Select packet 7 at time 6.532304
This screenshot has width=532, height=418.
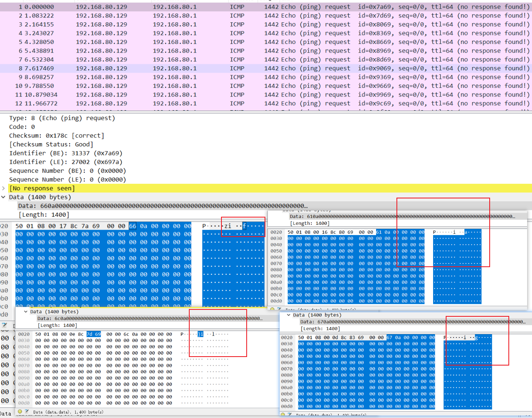tap(266, 59)
